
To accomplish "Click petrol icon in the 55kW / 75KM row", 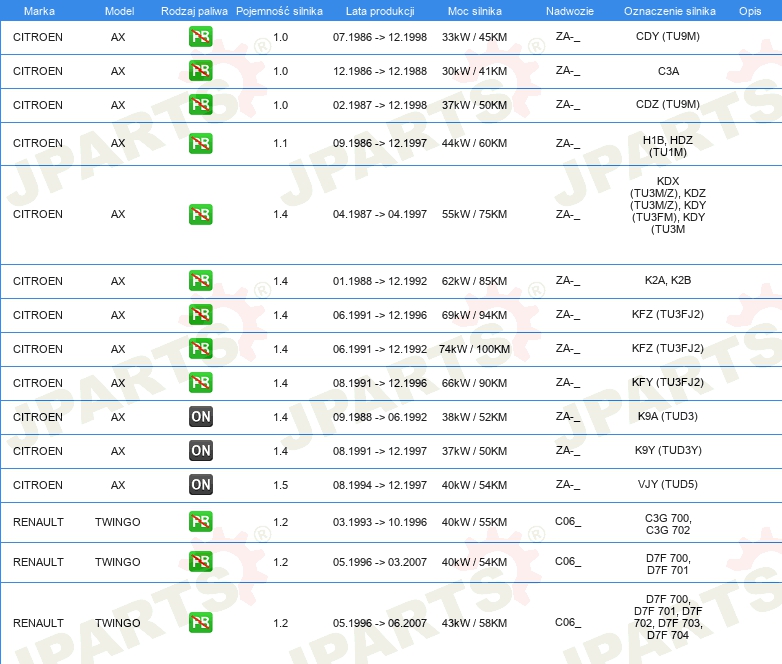I will (x=200, y=214).
